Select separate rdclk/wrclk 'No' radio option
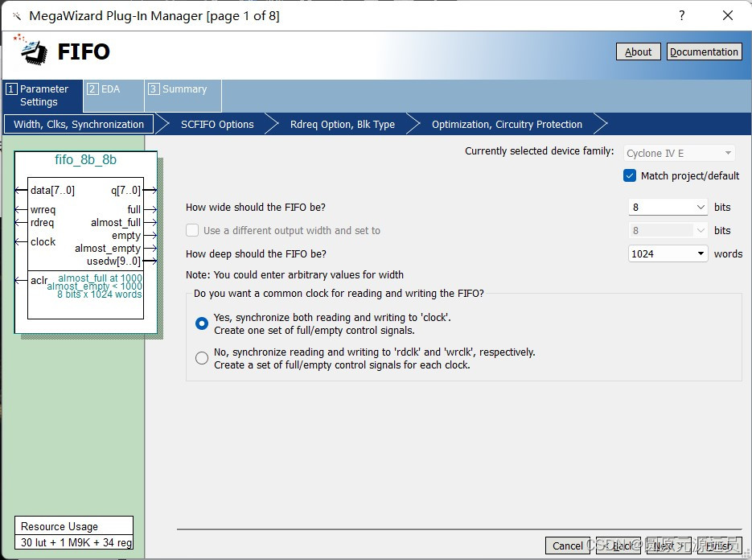Viewport: 752px width, 560px height. [x=202, y=358]
